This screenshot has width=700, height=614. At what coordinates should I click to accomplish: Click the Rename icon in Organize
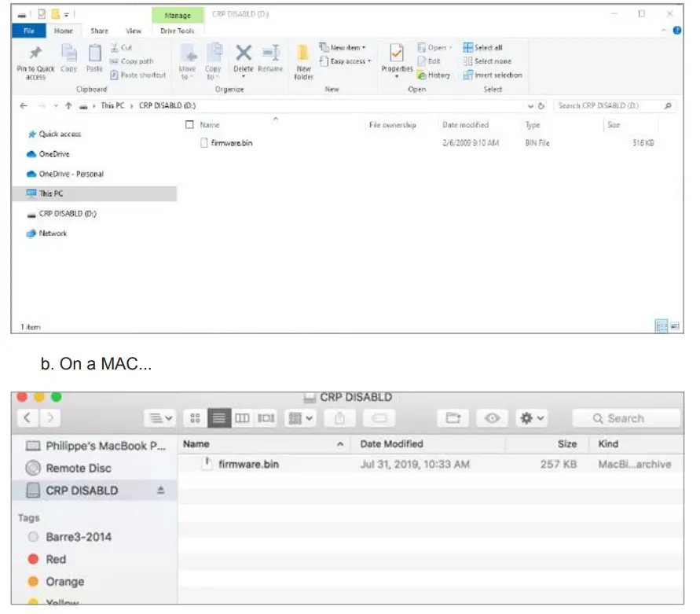point(270,53)
